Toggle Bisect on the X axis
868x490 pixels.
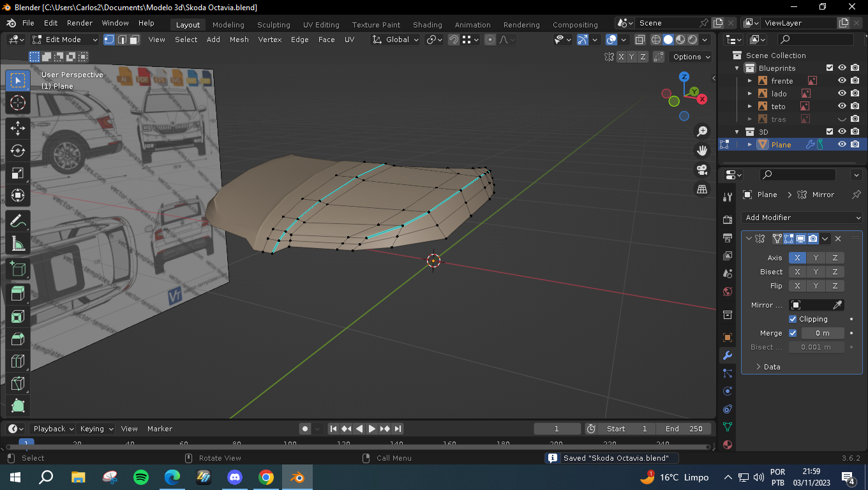click(x=797, y=272)
